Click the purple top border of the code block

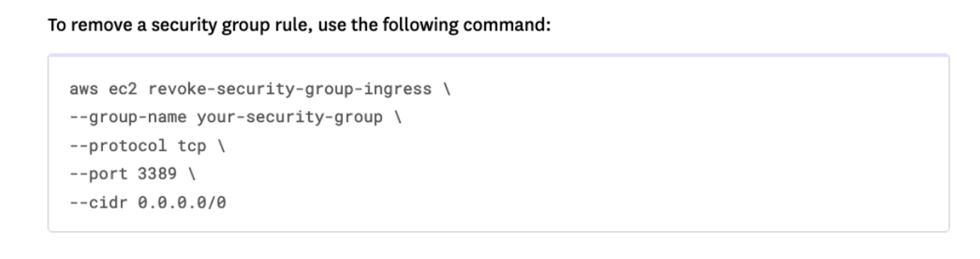(498, 56)
